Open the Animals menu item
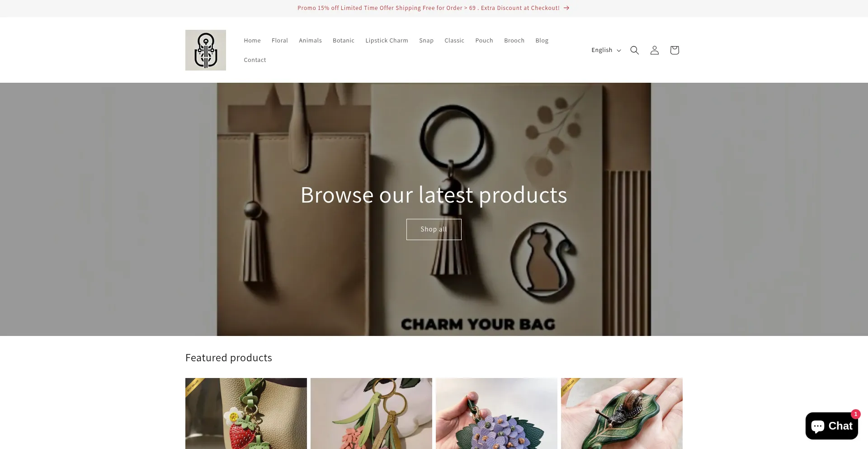Viewport: 868px width, 449px height. click(310, 41)
